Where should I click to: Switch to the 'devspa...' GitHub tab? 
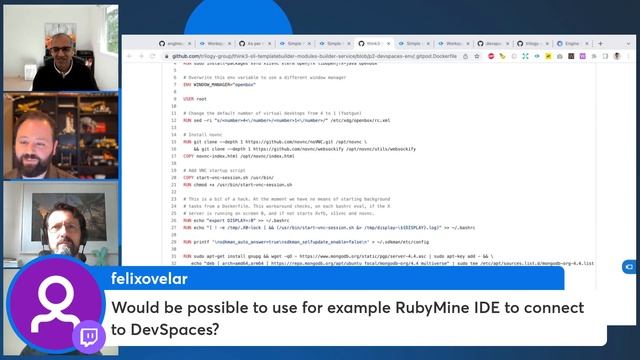click(493, 43)
